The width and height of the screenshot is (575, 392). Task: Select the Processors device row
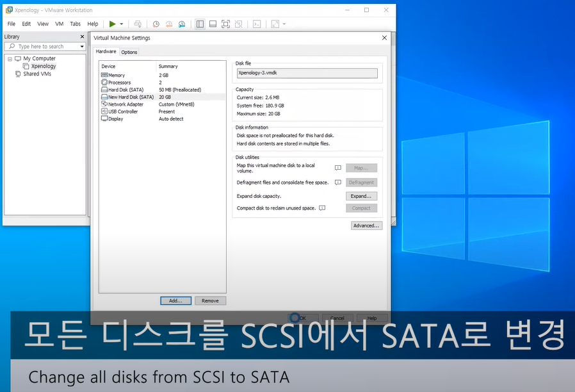163,83
